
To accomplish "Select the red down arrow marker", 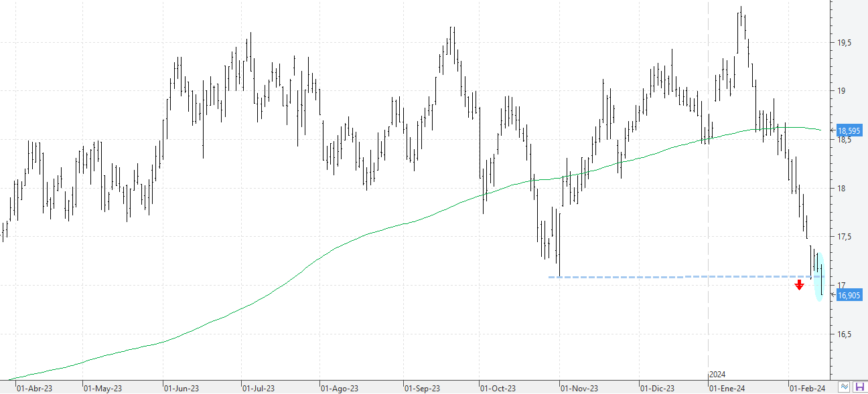I will (799, 285).
